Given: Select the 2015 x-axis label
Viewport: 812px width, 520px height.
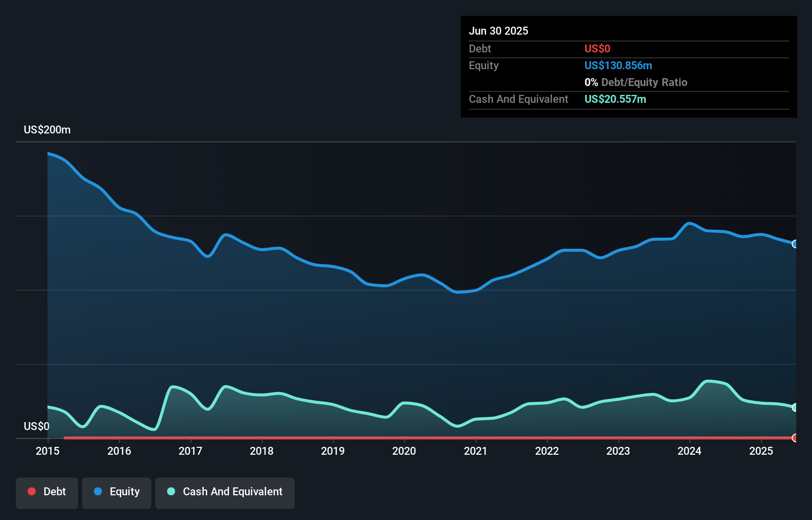Looking at the screenshot, I should tap(47, 451).
